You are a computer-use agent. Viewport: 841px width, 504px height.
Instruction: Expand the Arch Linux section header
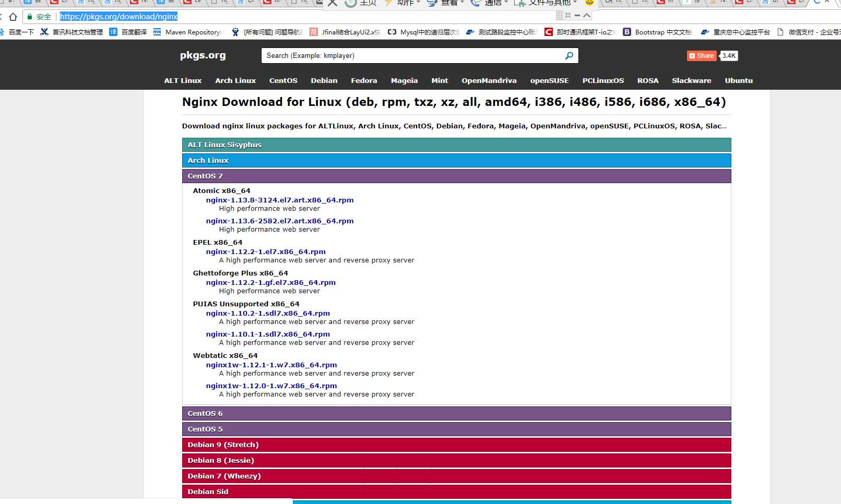tap(456, 161)
